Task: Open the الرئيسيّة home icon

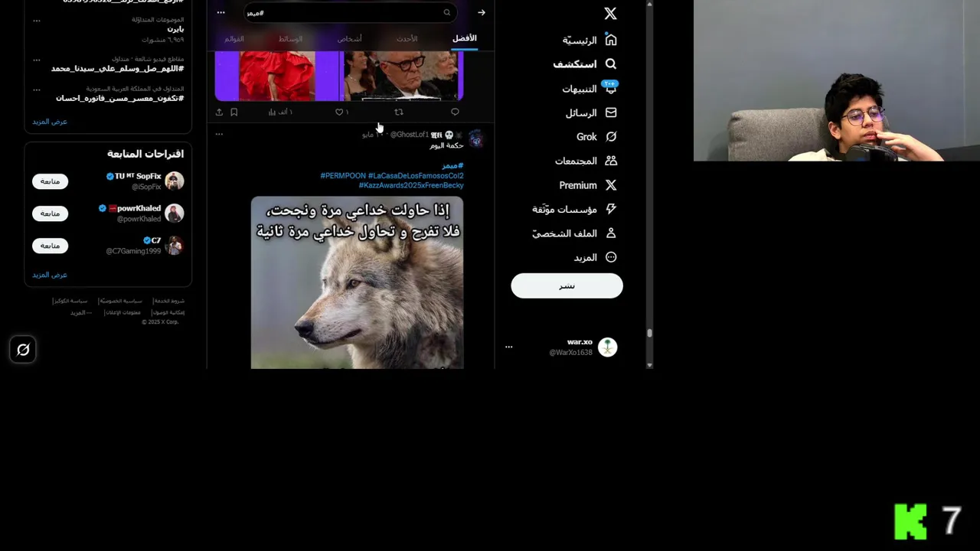Action: pyautogui.click(x=611, y=40)
